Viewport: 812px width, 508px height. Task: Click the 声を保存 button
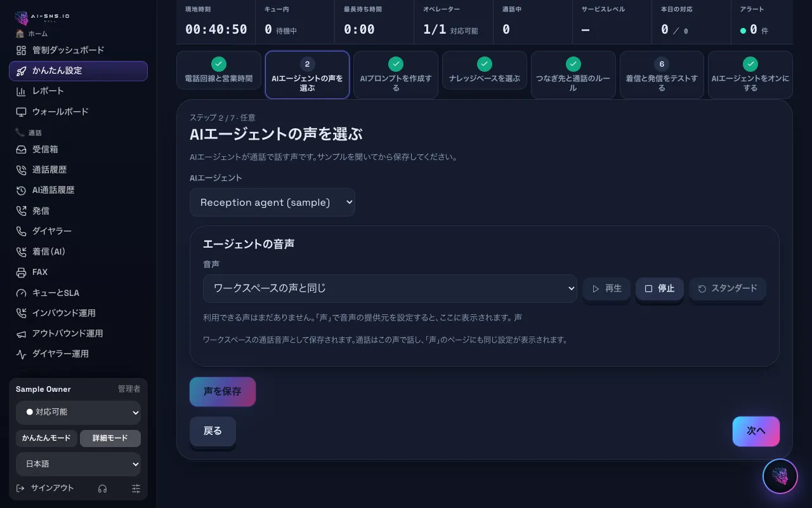coord(223,392)
